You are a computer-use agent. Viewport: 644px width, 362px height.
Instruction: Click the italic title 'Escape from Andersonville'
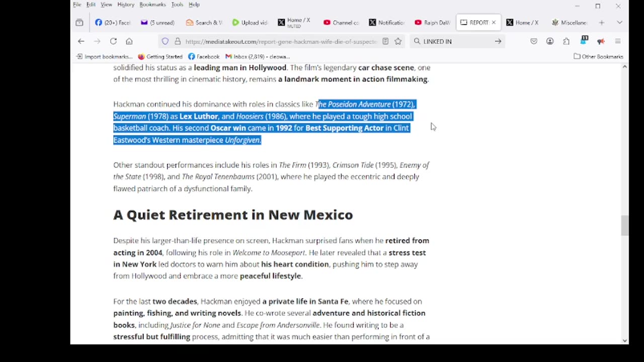(278, 325)
